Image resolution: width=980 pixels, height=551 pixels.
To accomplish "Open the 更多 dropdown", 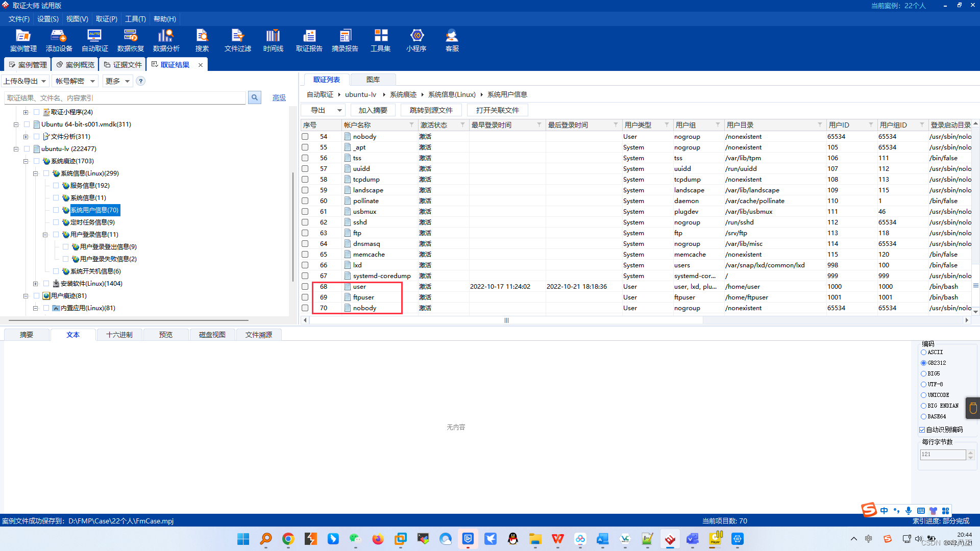I will point(117,81).
